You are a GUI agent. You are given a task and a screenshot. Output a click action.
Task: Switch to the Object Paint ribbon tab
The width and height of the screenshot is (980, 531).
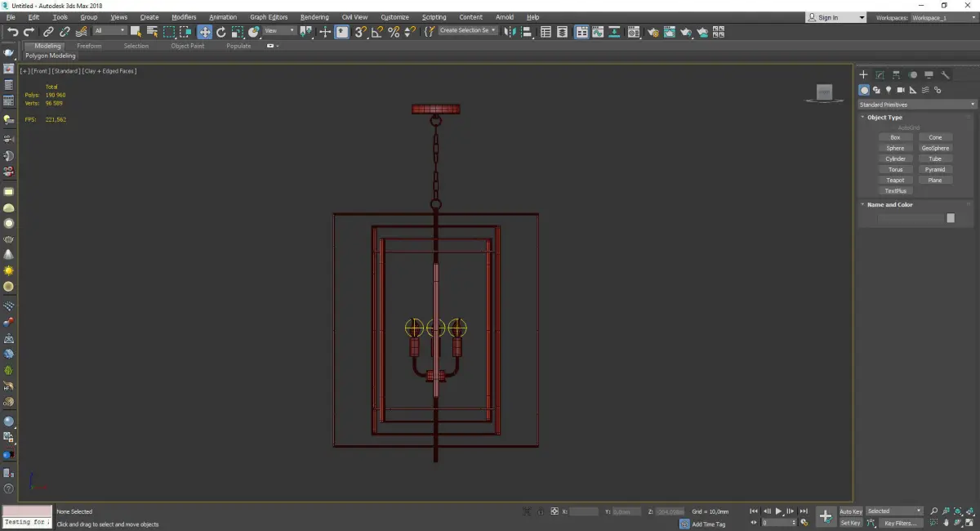[x=187, y=46]
